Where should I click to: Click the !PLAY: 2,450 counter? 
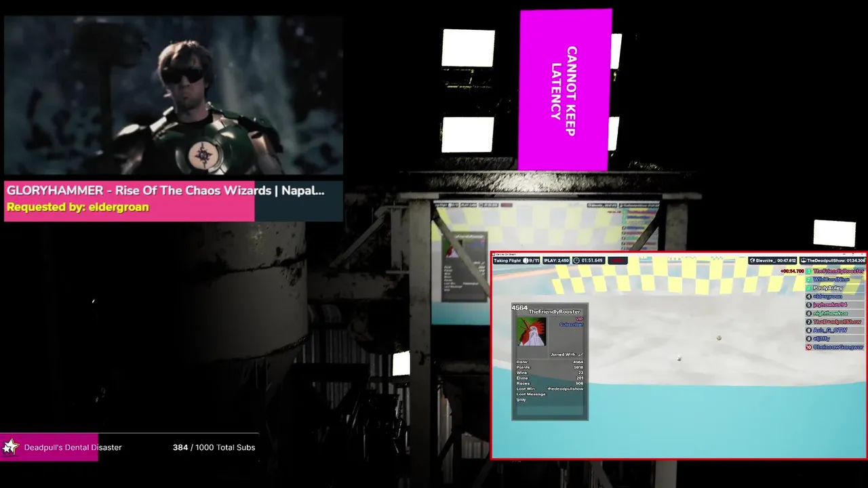click(556, 260)
